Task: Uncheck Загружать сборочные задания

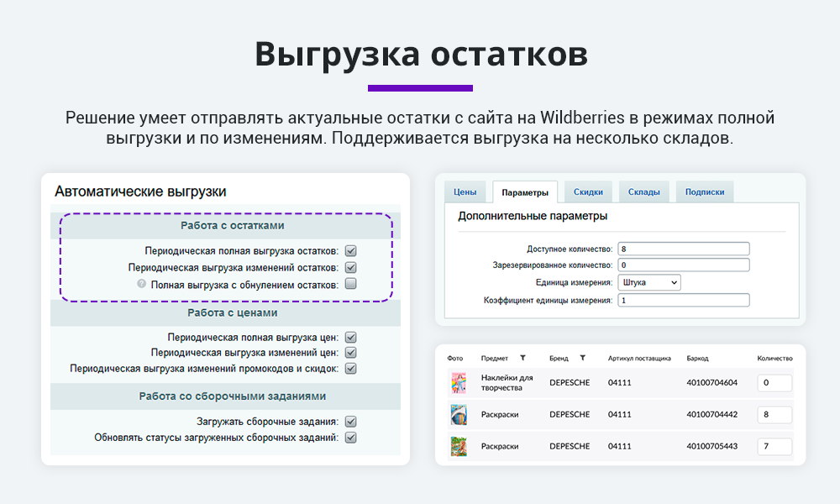Action: tap(351, 422)
